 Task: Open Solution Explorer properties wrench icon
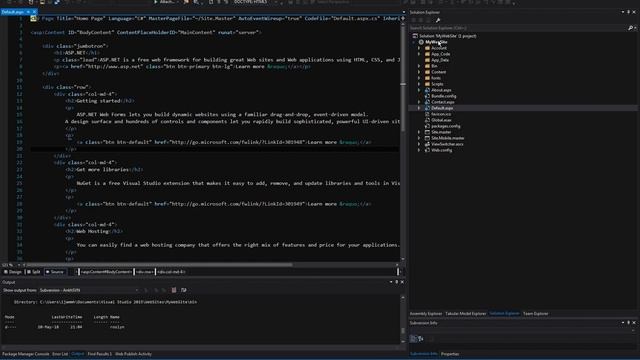pos(438,20)
